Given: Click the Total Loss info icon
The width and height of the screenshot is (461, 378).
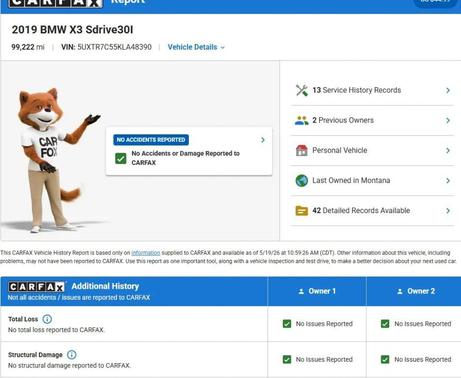Looking at the screenshot, I should [47, 319].
